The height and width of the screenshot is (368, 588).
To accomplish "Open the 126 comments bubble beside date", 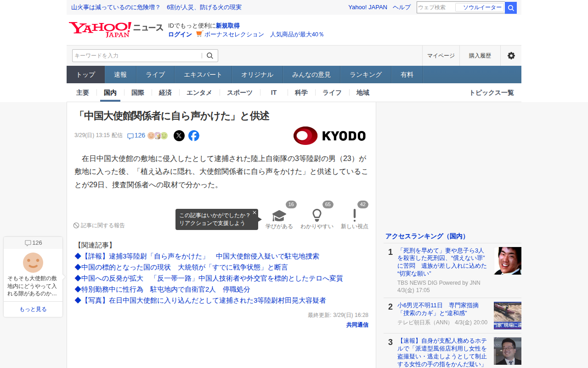I will (136, 136).
